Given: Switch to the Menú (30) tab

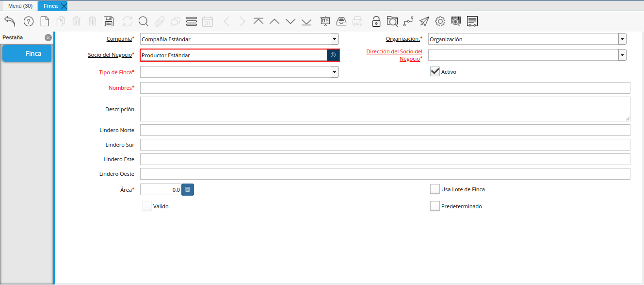Looking at the screenshot, I should [x=20, y=6].
